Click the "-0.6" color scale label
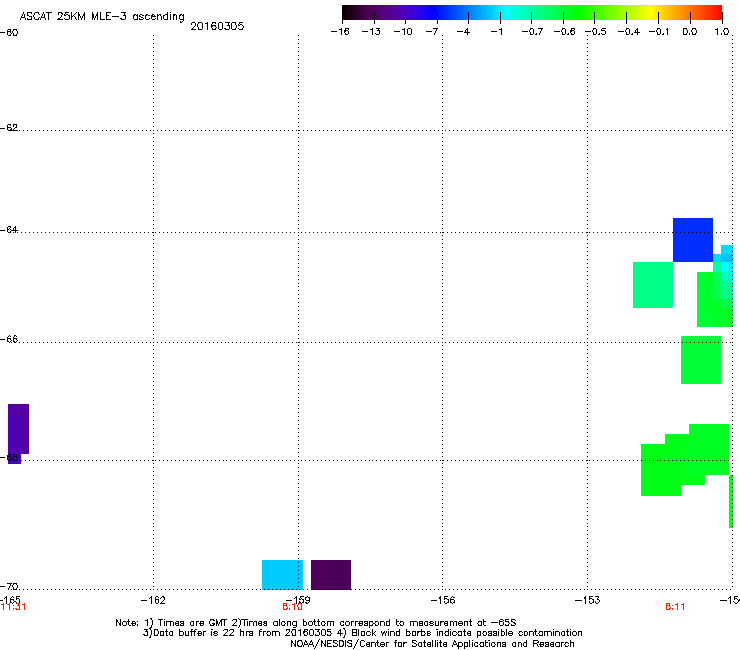 pos(564,32)
